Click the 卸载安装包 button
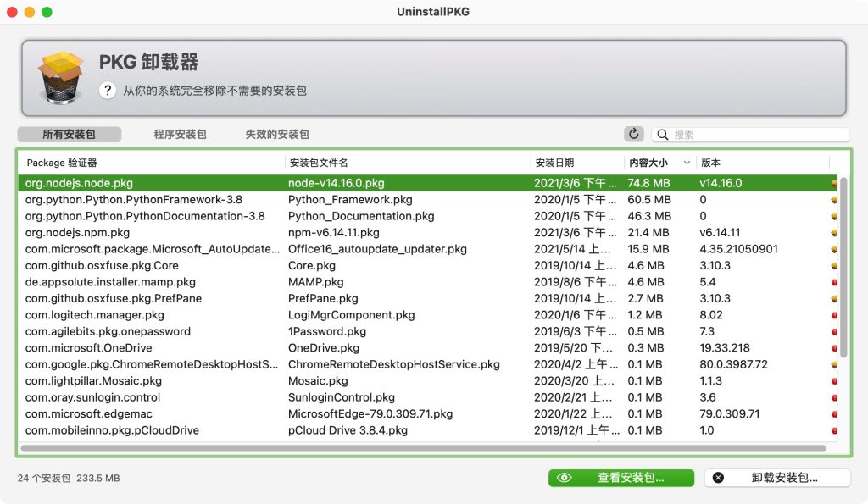Viewport: 868px width, 504px height. pyautogui.click(x=777, y=478)
